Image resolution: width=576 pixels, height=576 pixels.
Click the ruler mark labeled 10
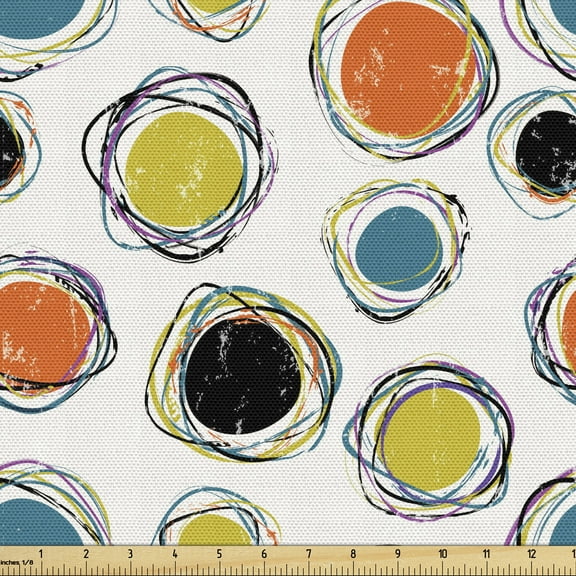click(443, 554)
